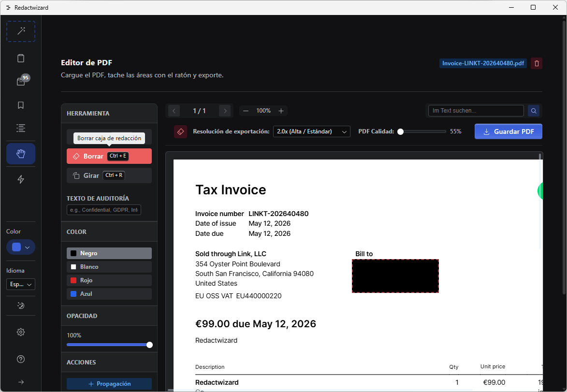Image resolution: width=567 pixels, height=392 pixels.
Task: Click invoice number LINKT-202640480 in the PDF
Action: (x=278, y=214)
